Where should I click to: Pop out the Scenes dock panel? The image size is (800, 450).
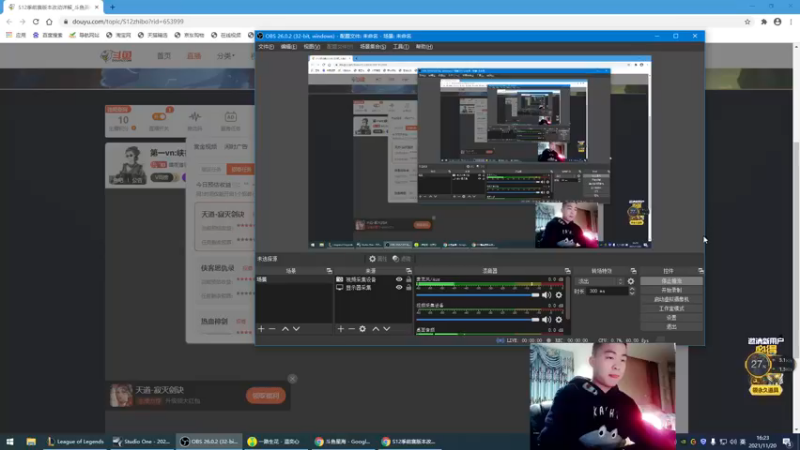pyautogui.click(x=329, y=271)
